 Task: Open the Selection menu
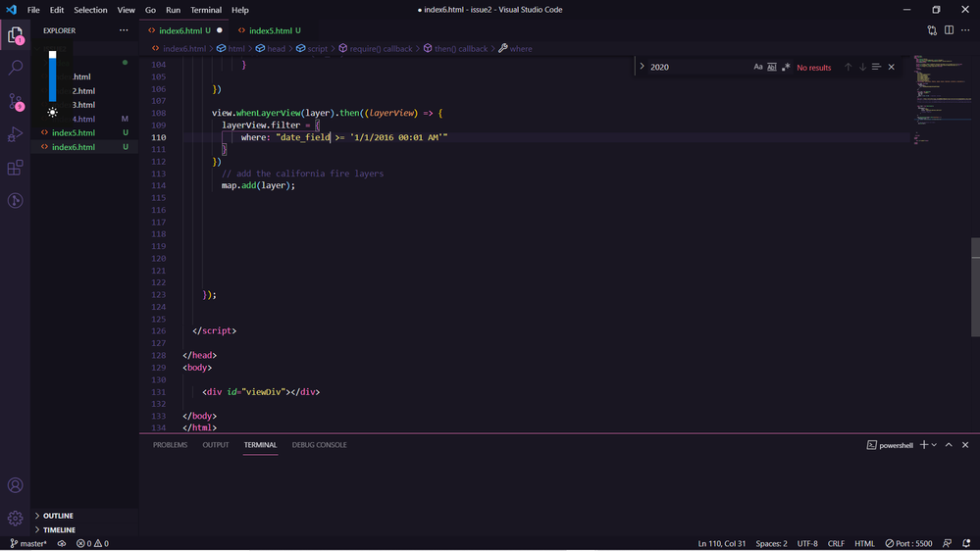90,10
